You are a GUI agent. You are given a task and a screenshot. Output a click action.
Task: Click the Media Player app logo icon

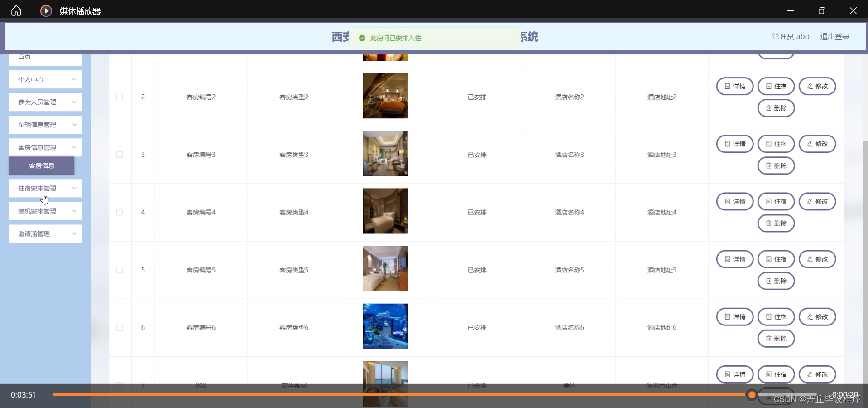(x=45, y=10)
